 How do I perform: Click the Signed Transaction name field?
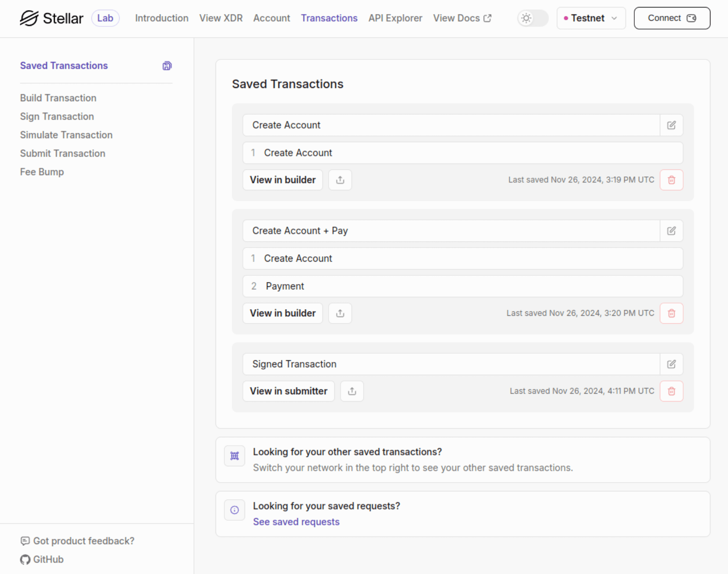[x=451, y=364]
